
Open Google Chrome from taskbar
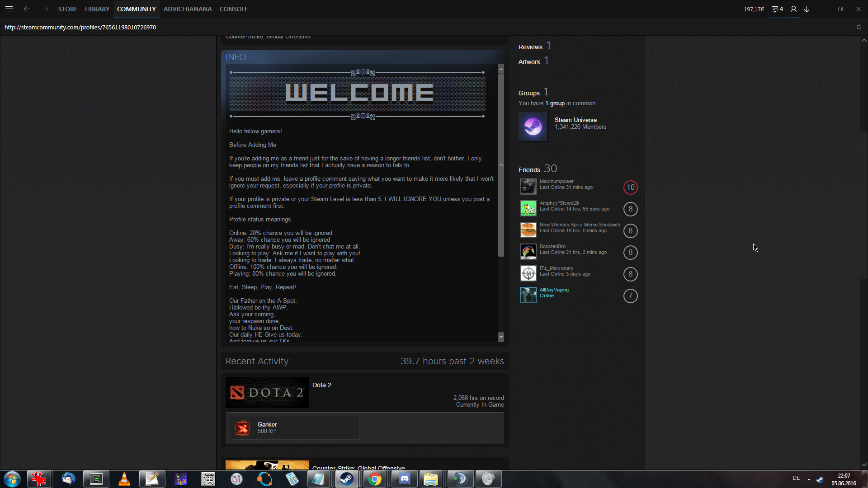(374, 479)
